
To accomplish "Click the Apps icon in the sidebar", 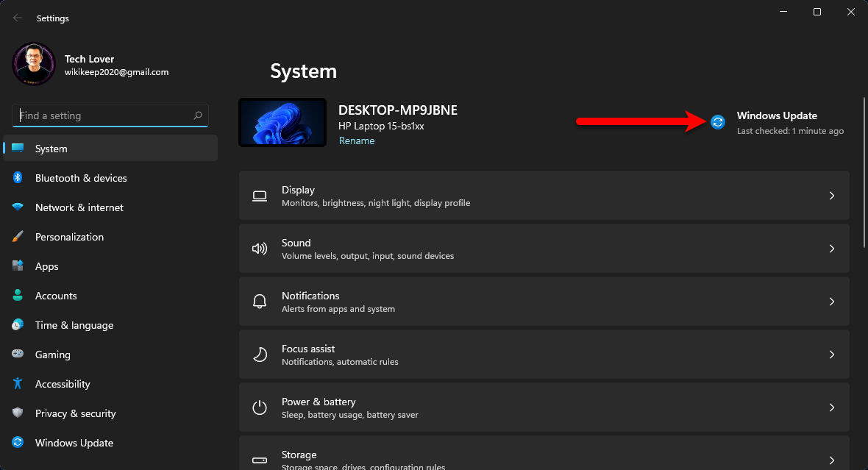I will (18, 266).
